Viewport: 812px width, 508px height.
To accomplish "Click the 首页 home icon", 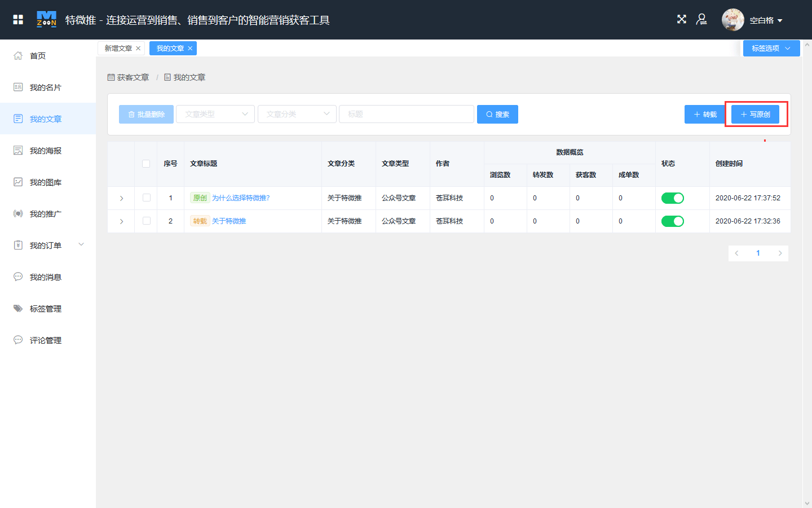I will point(18,55).
